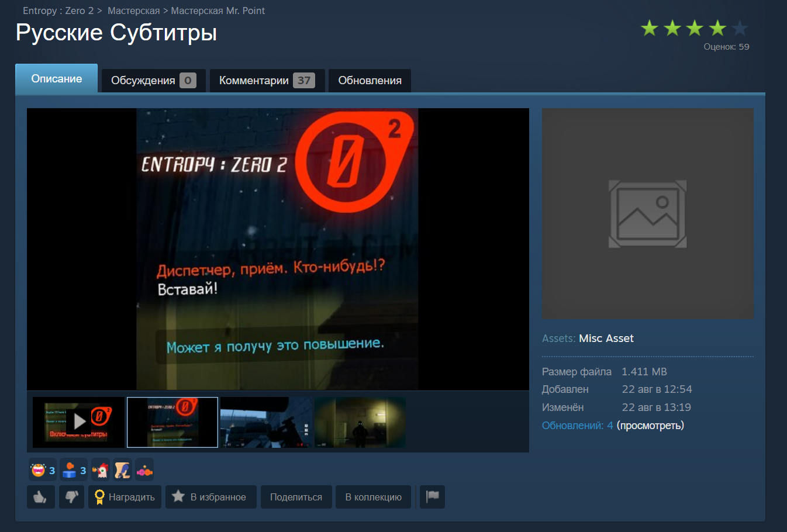Click the rooster award reaction
Image resolution: width=787 pixels, height=532 pixels.
pyautogui.click(x=101, y=470)
